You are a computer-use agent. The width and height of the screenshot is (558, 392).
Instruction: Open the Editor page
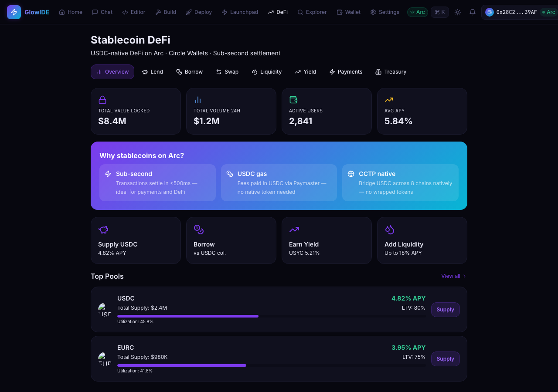(x=134, y=12)
